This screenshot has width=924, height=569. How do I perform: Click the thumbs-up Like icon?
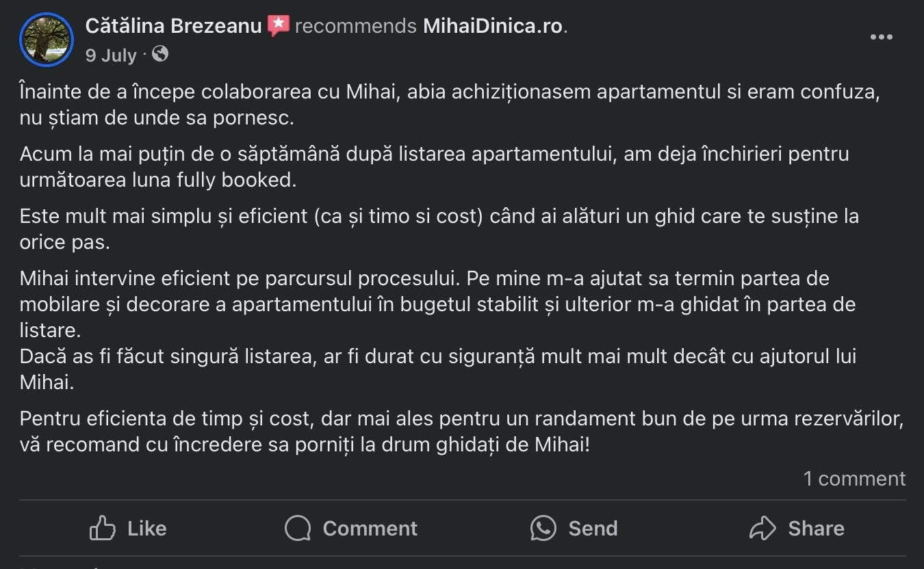pyautogui.click(x=103, y=528)
